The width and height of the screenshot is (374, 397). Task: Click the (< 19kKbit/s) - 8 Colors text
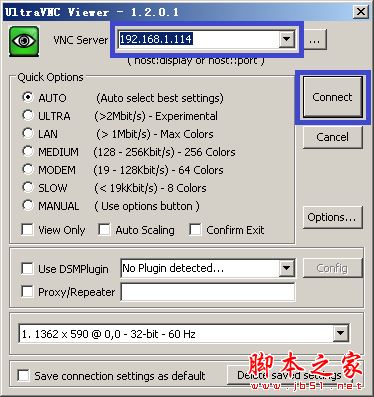[x=150, y=188]
